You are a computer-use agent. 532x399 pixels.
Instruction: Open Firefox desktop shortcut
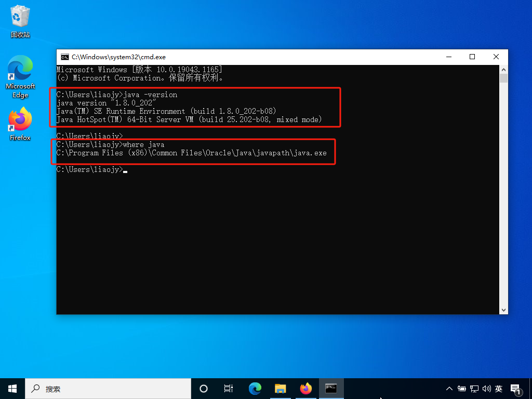click(x=20, y=124)
